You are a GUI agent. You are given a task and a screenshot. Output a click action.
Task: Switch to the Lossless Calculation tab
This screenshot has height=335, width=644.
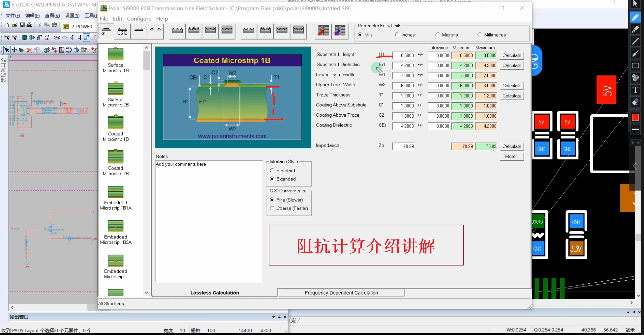pos(215,293)
